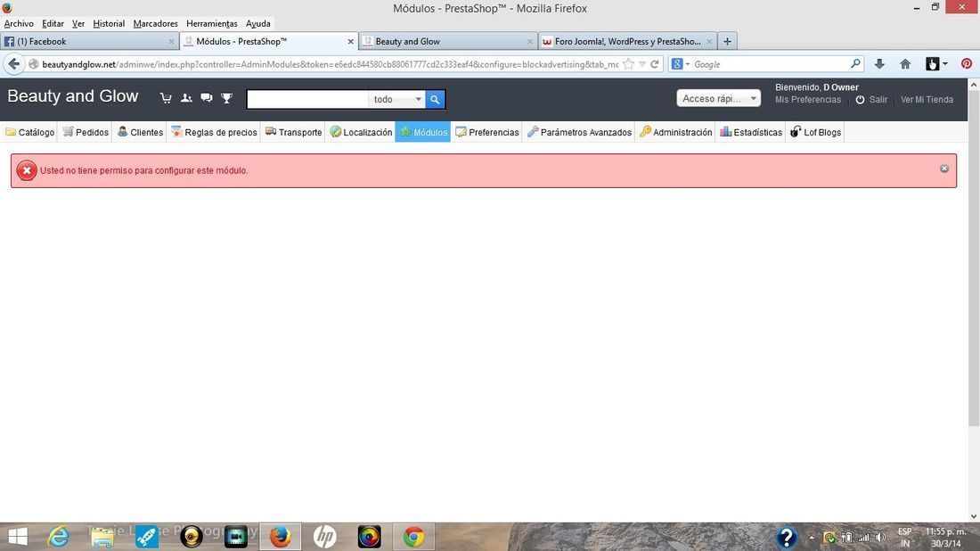Open the messages speech bubble icon

pyautogui.click(x=207, y=98)
